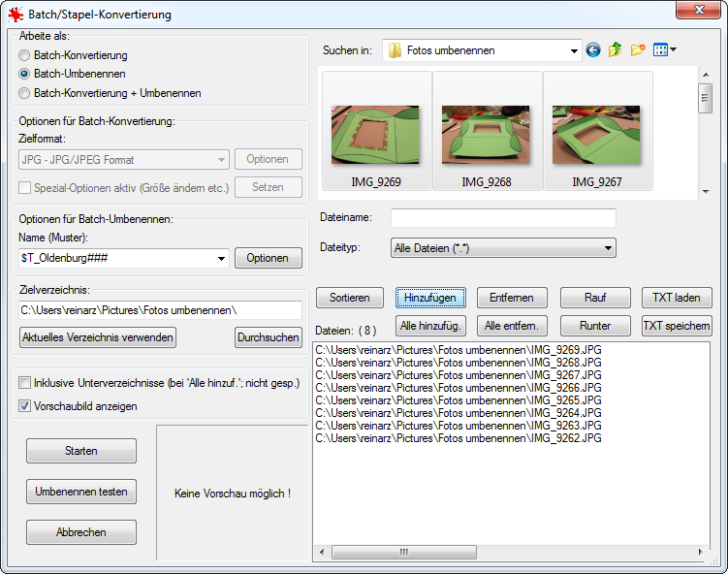This screenshot has height=574, width=728.
Task: Close the Batch/Stapel-Konvertierung window
Action: coord(699,10)
